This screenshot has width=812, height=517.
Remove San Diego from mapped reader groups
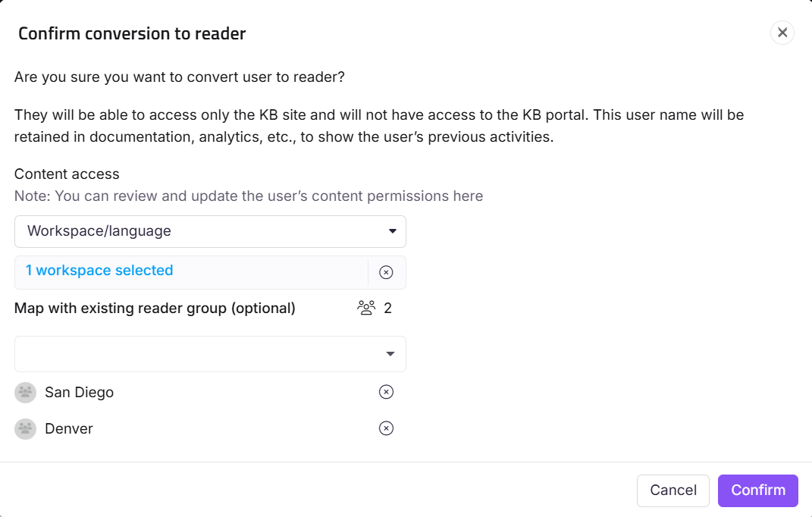point(386,392)
